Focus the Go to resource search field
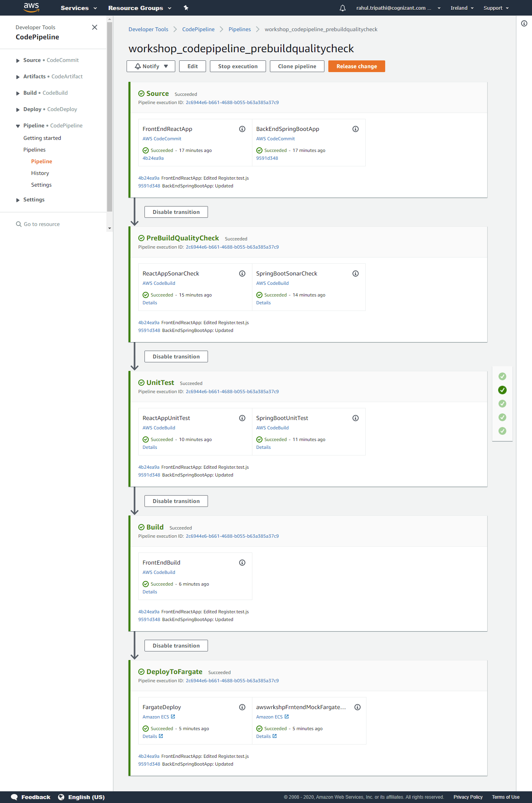 pyautogui.click(x=42, y=224)
